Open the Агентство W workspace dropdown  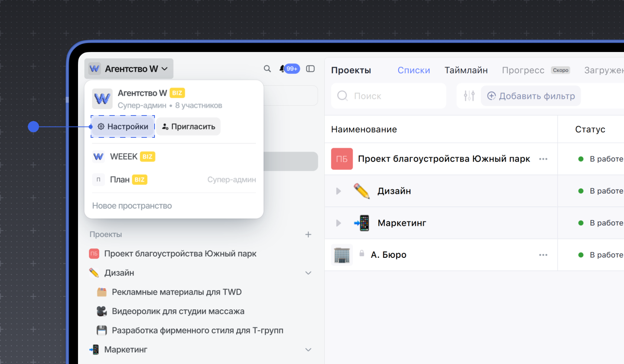point(129,69)
